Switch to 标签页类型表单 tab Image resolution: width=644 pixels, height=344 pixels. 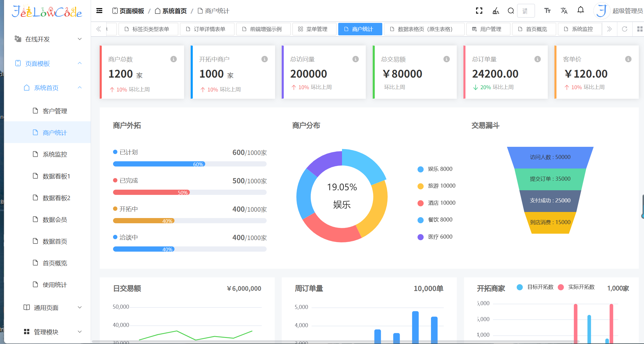[148, 29]
